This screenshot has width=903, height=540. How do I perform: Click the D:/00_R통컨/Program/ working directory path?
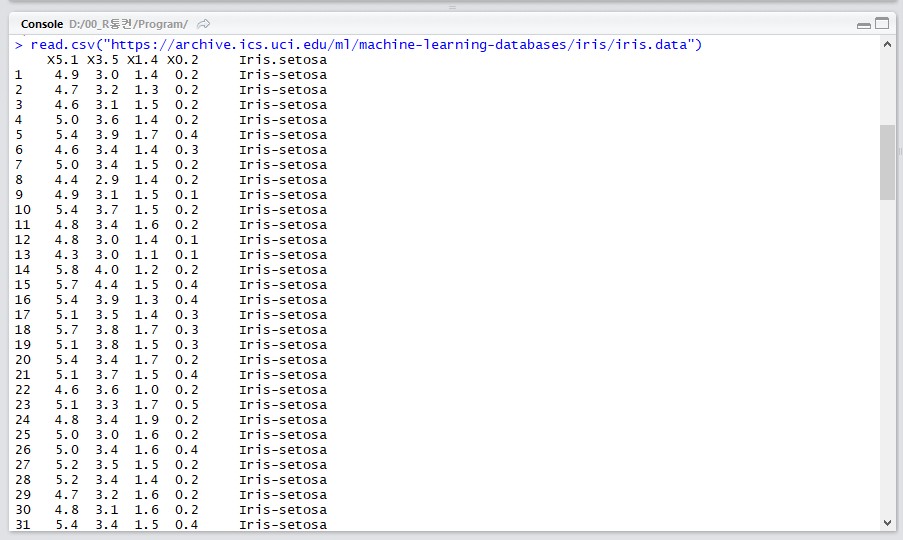128,24
